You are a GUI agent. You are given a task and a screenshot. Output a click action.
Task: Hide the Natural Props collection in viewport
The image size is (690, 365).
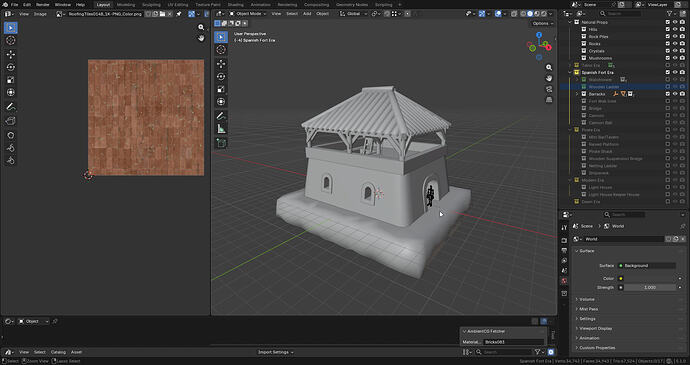(675, 22)
